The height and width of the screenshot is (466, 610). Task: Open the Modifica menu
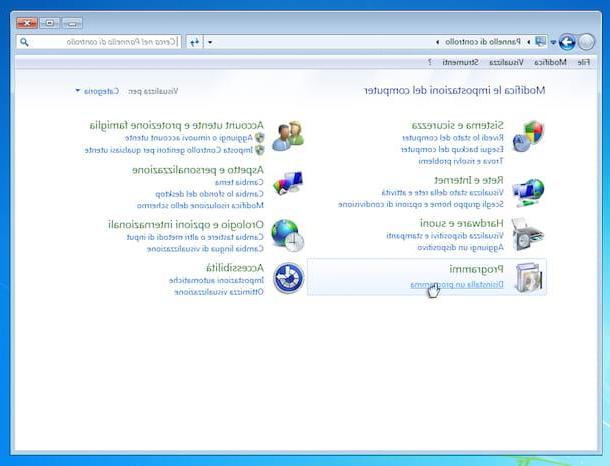(550, 62)
